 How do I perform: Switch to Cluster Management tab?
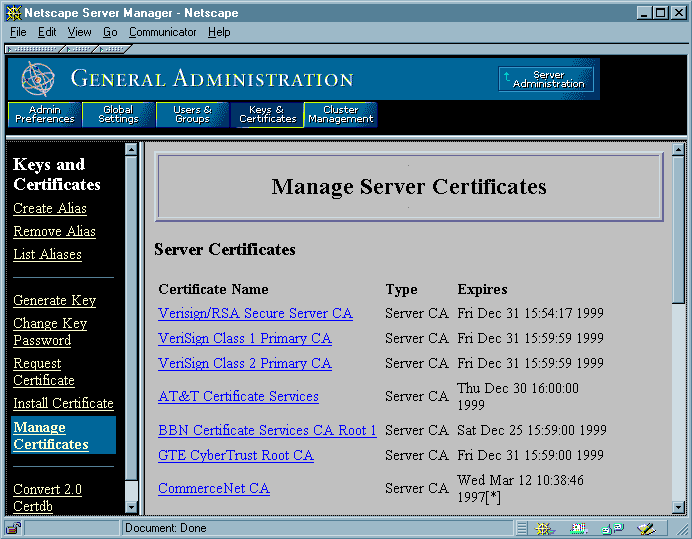pyautogui.click(x=341, y=114)
